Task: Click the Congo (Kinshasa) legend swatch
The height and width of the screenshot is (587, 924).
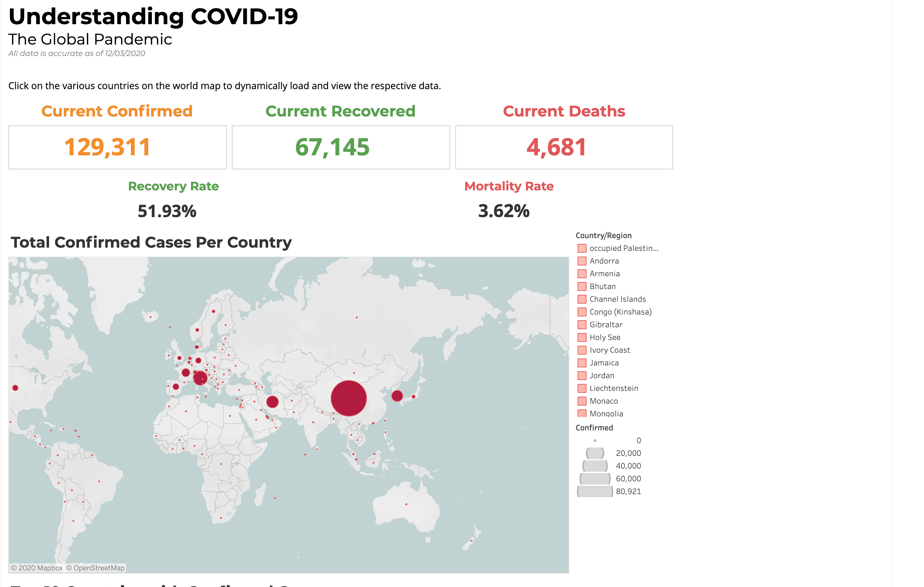Action: pyautogui.click(x=581, y=312)
